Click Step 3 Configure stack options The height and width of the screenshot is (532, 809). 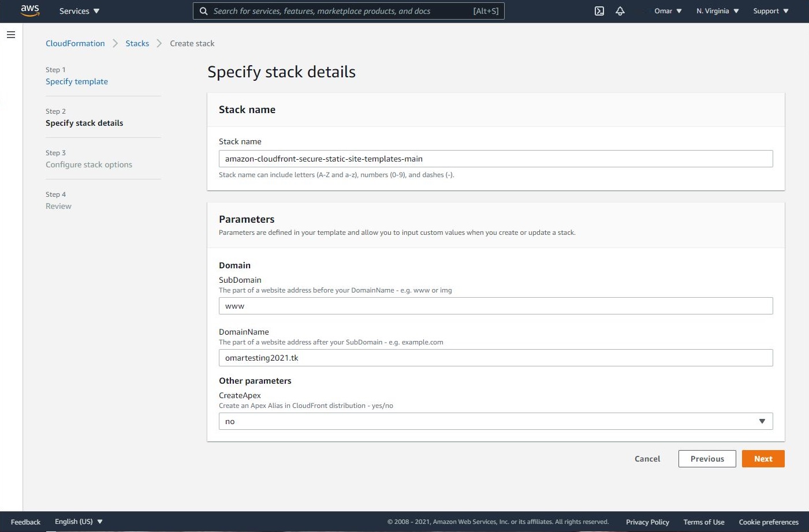tap(89, 164)
